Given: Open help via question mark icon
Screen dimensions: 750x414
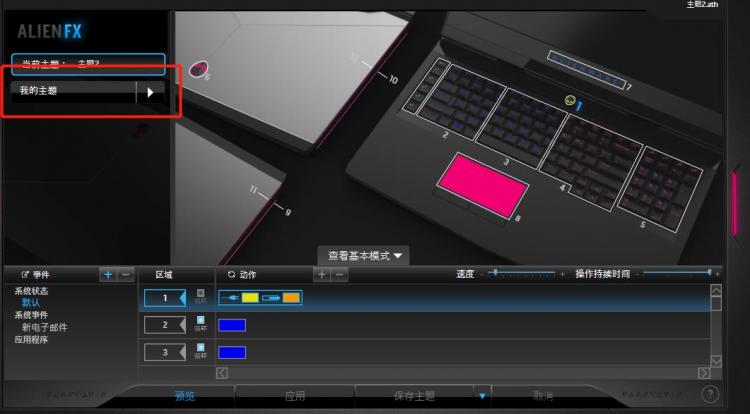Looking at the screenshot, I should pos(710,395).
